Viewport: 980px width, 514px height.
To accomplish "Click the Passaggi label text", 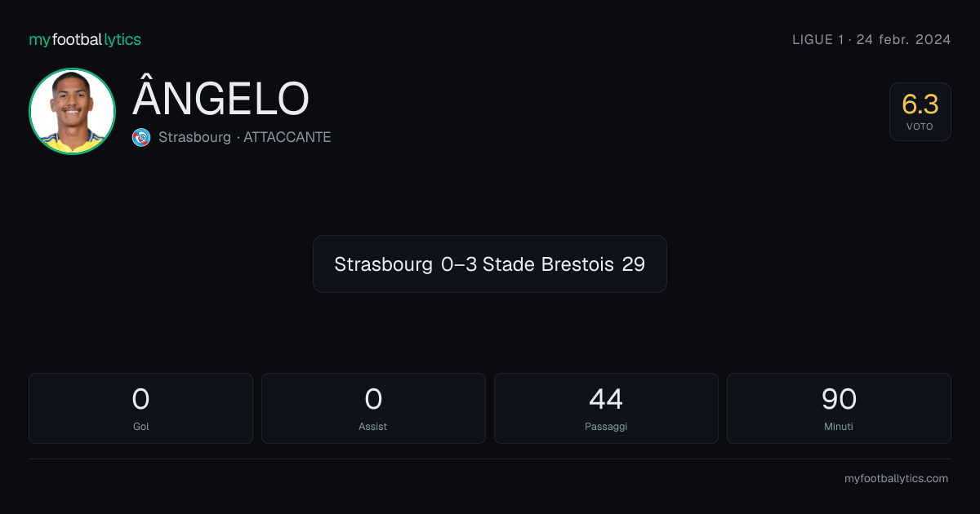I will tap(606, 427).
